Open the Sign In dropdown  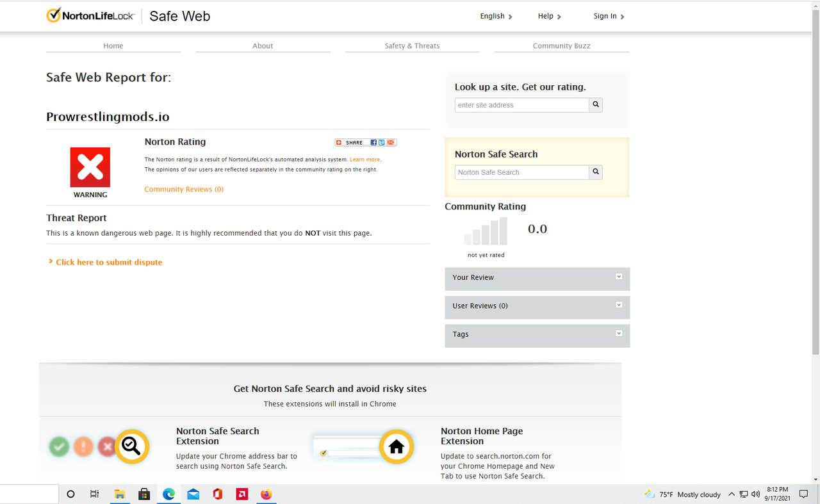tap(609, 16)
